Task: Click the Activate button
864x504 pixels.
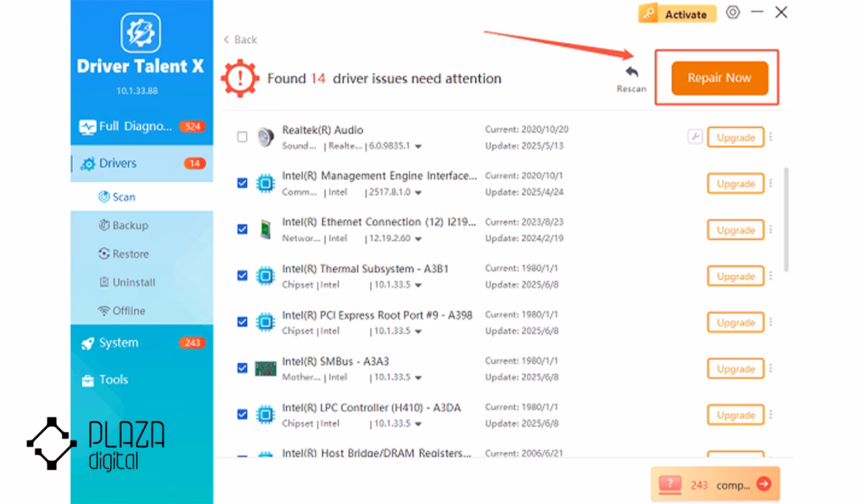Action: (678, 14)
